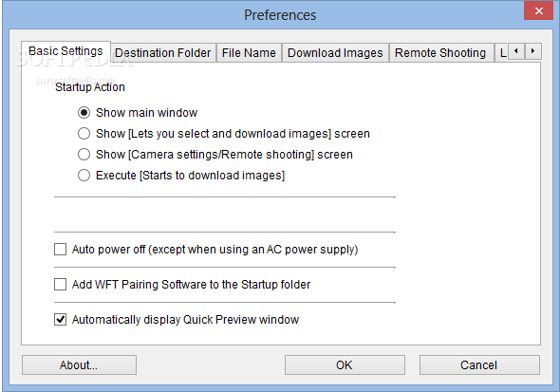The image size is (560, 392).
Task: Open the About dialog
Action: (x=79, y=364)
